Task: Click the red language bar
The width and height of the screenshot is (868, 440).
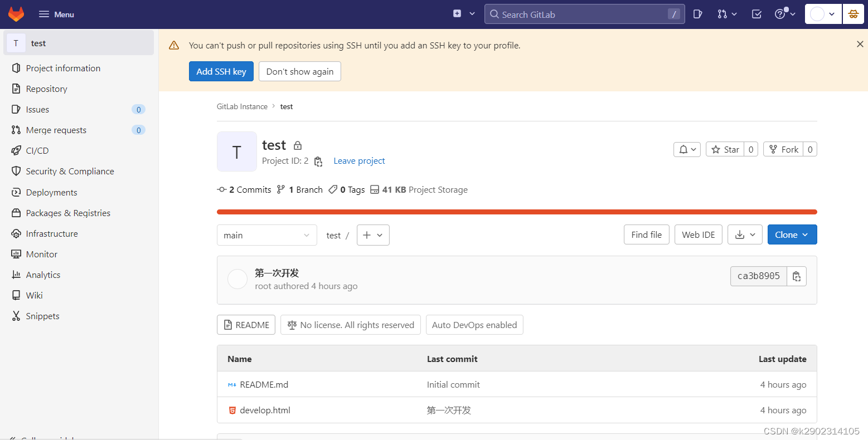Action: click(x=517, y=212)
